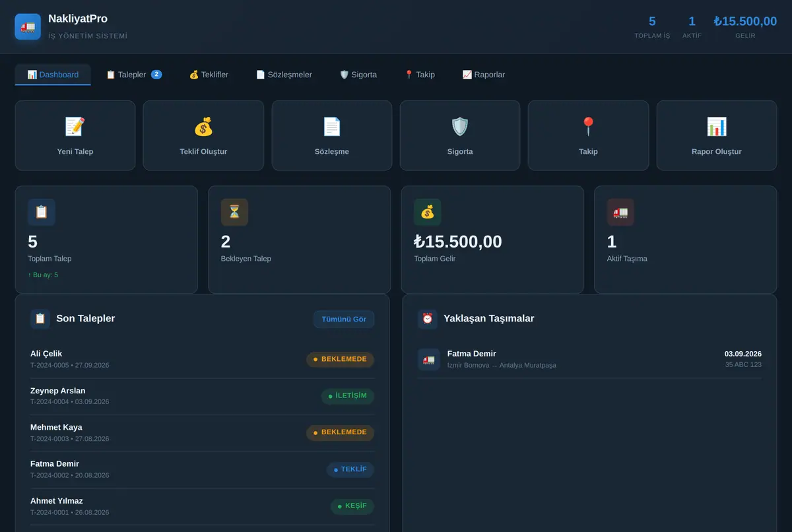This screenshot has width=792, height=532.
Task: Click the İLETİŞİM status badge for Zeynep Arslan
Action: 348,396
